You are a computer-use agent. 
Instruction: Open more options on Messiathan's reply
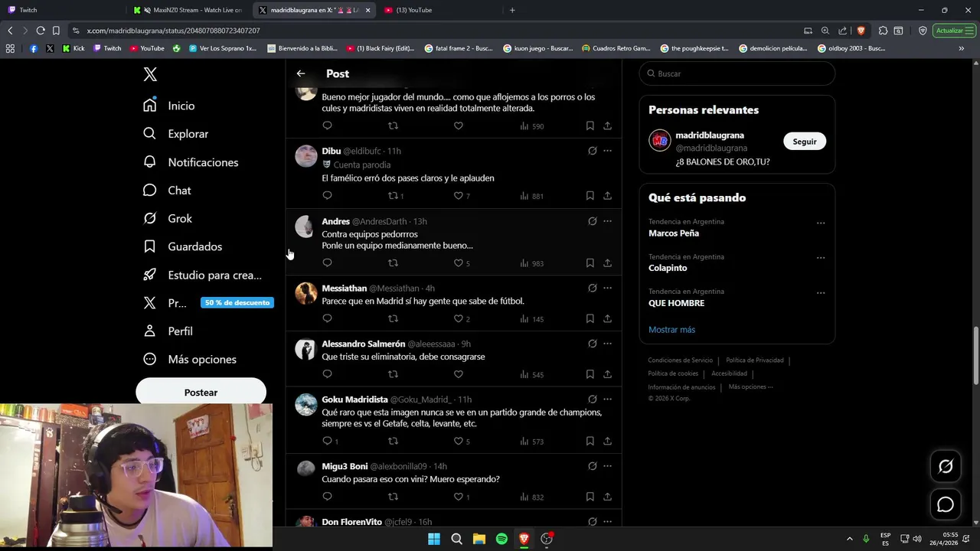pos(607,289)
